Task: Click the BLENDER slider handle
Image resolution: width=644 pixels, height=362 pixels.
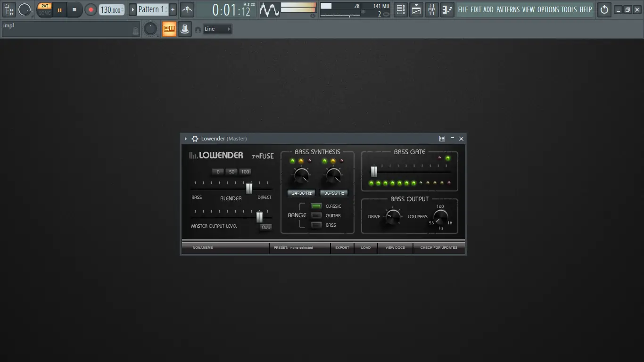Action: (x=249, y=189)
